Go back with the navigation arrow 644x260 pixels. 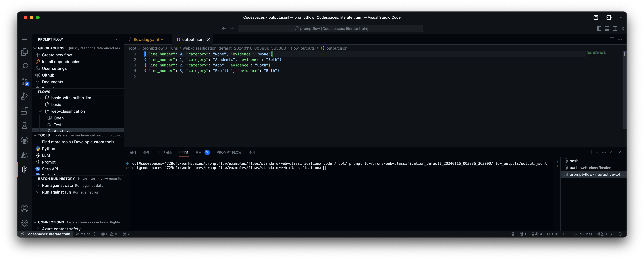point(224,28)
